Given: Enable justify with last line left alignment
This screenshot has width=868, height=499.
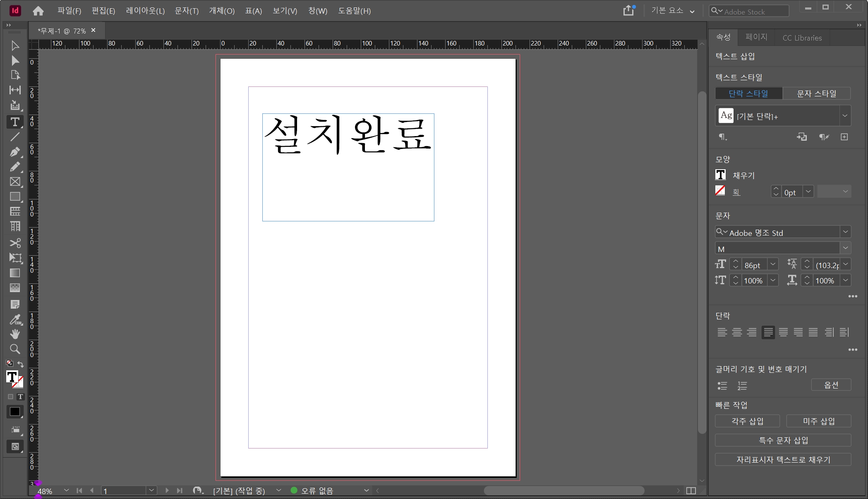Looking at the screenshot, I should point(768,332).
